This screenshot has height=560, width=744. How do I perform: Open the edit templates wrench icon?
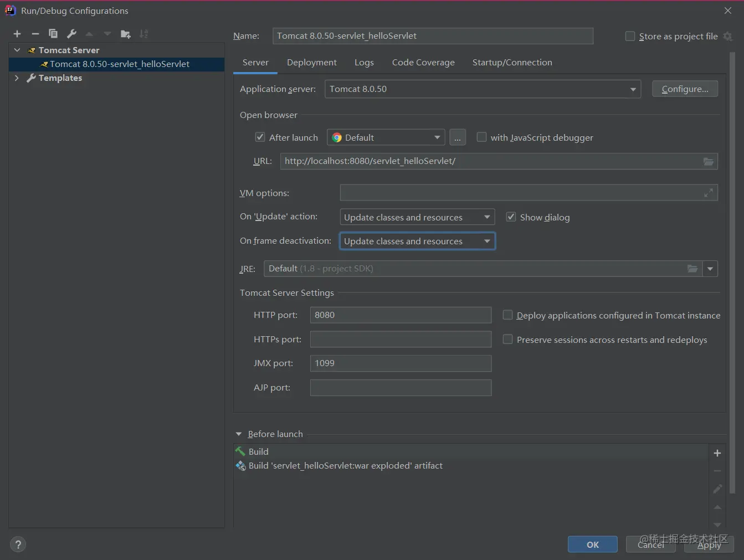pos(71,34)
